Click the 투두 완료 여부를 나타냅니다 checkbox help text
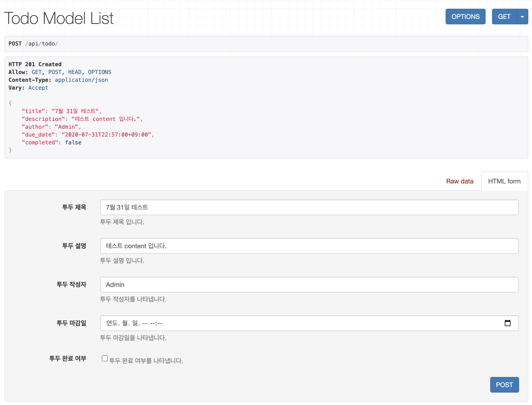Screen dimensions: 532x405 [146, 361]
